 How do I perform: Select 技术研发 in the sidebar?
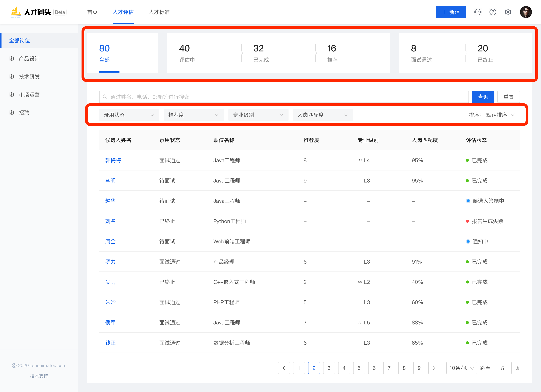[29, 77]
